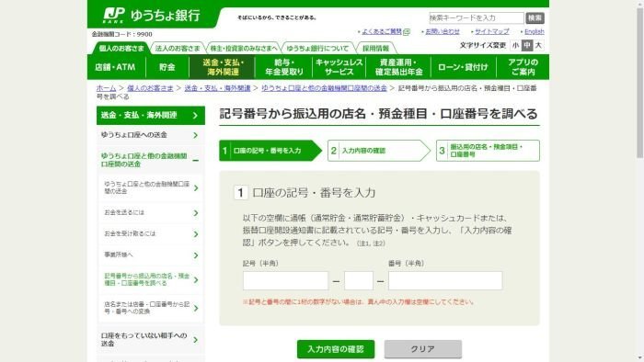Click chevron next to 店名または店番 item
This screenshot has height=362, width=644.
[x=195, y=309]
